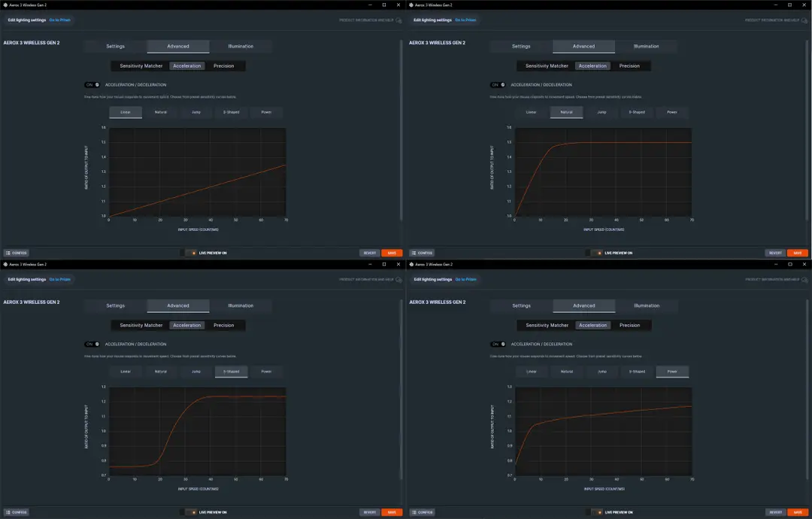Pick the Power curve in bottom-left window

(x=266, y=372)
